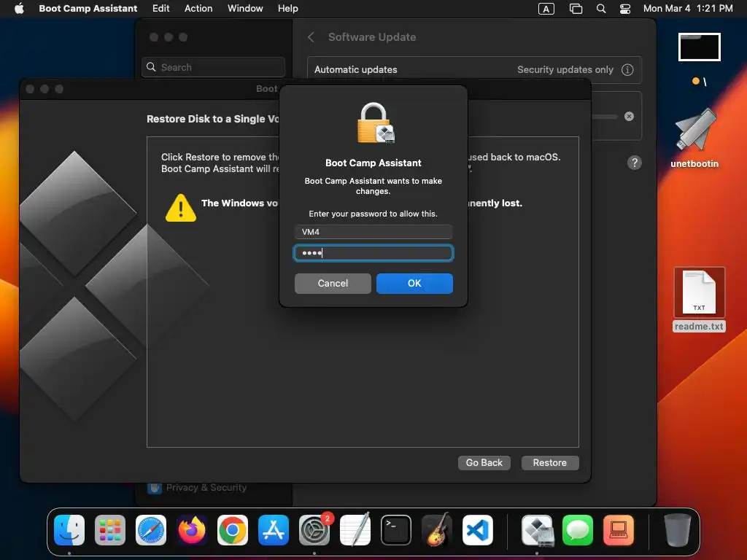Open Spotlight search in menu bar
This screenshot has width=747, height=560.
click(x=601, y=9)
